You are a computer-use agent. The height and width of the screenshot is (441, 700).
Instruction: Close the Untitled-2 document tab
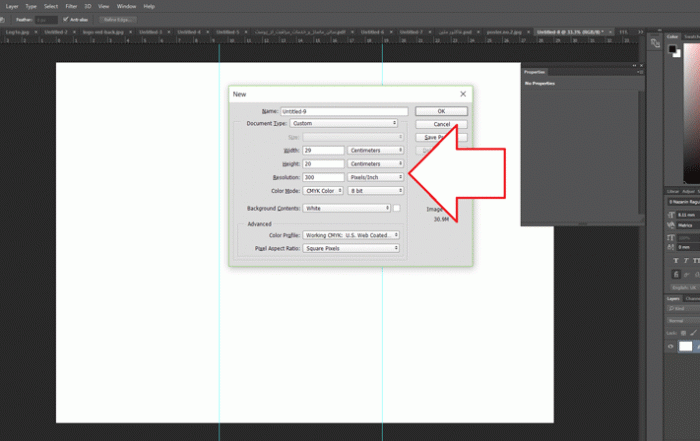pos(74,32)
